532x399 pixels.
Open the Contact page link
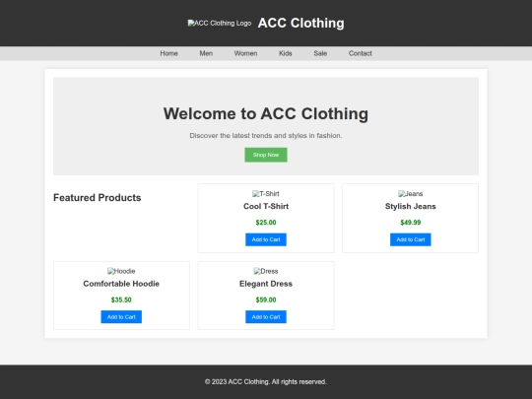361,53
